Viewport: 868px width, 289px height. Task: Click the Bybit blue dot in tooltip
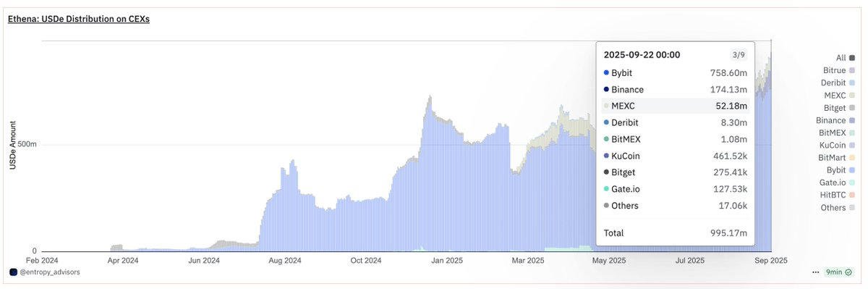606,73
